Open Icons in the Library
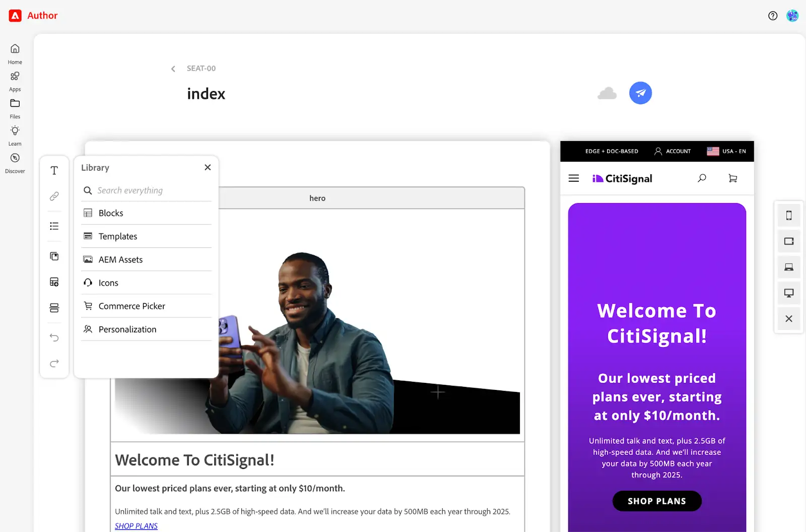 [146, 283]
